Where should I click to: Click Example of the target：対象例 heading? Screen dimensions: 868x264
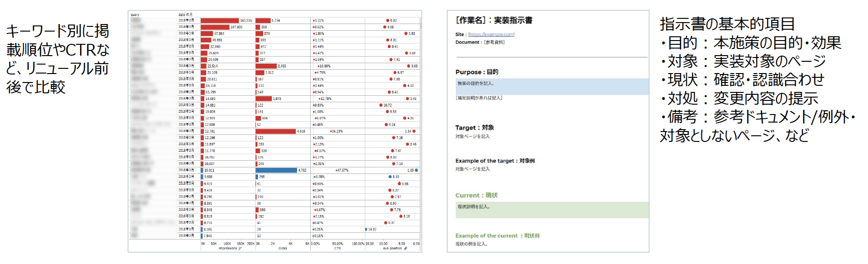click(495, 161)
